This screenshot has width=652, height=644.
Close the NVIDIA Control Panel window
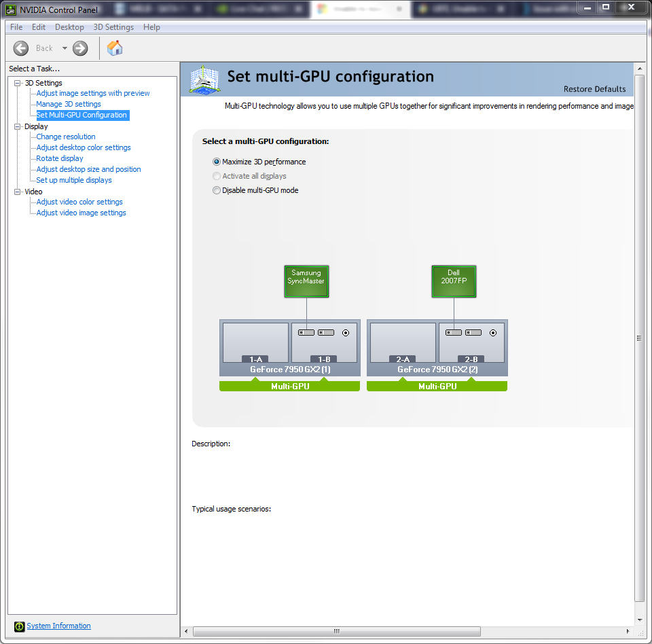coord(631,7)
